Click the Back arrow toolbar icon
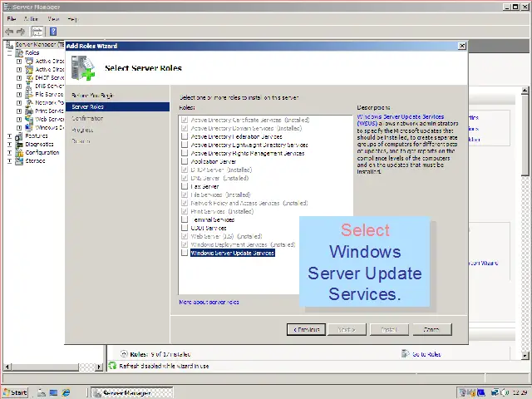The height and width of the screenshot is (399, 532). click(x=9, y=32)
